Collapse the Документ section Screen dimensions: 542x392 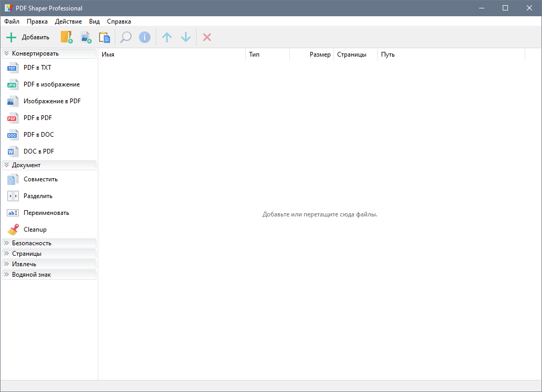click(49, 165)
